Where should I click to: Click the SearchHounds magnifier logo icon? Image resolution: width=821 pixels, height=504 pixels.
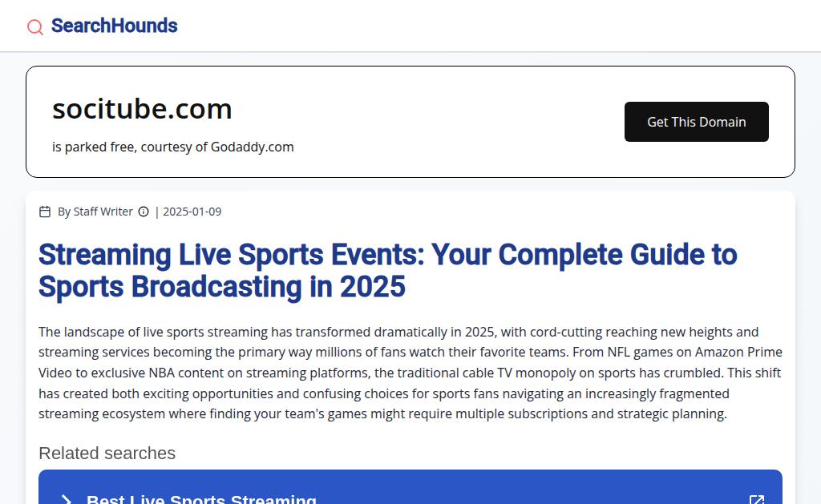click(35, 26)
